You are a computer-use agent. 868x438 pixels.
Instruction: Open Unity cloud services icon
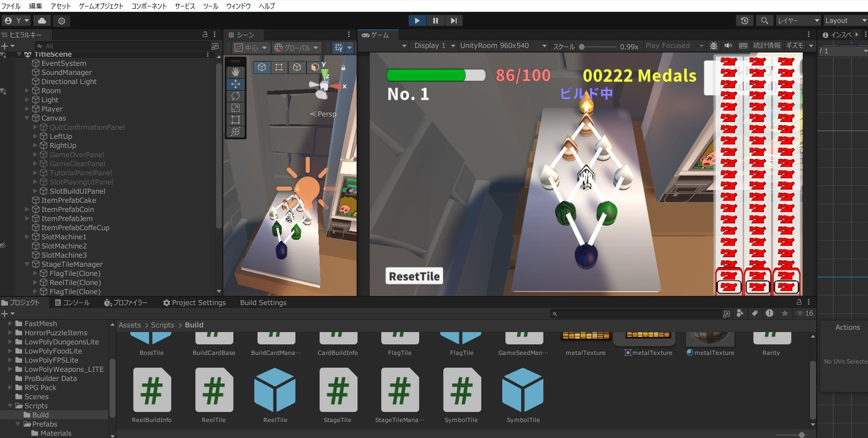click(42, 21)
